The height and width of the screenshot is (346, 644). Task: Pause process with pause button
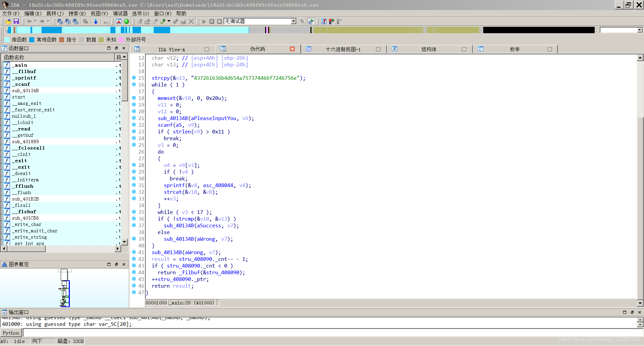[212, 21]
